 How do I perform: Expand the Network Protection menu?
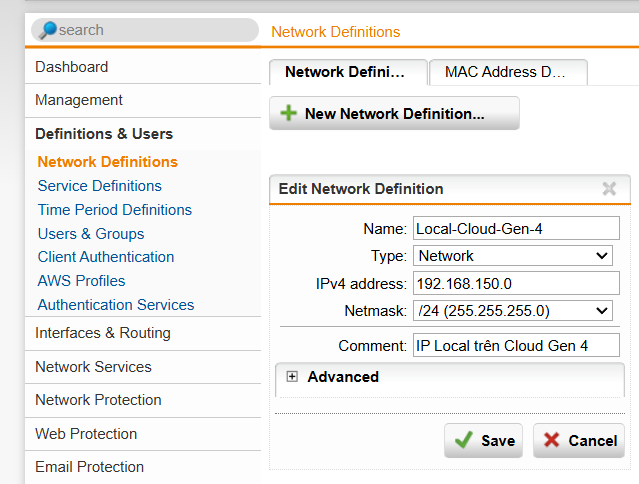pyautogui.click(x=98, y=400)
